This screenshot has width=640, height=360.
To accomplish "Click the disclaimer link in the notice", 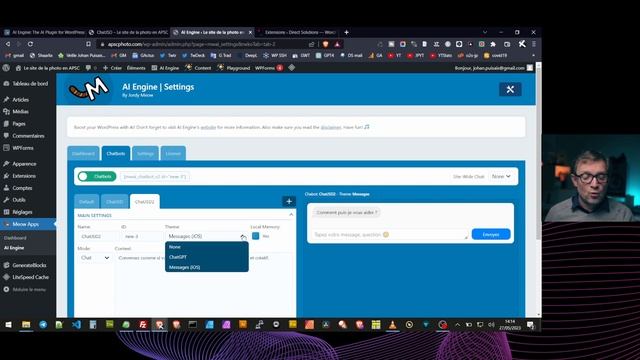I will [331, 127].
